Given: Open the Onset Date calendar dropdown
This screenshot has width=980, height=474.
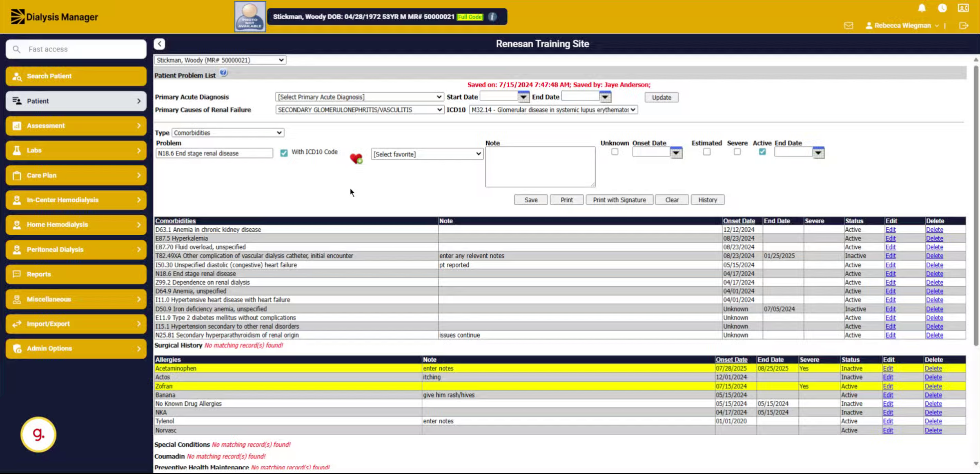Looking at the screenshot, I should (676, 153).
